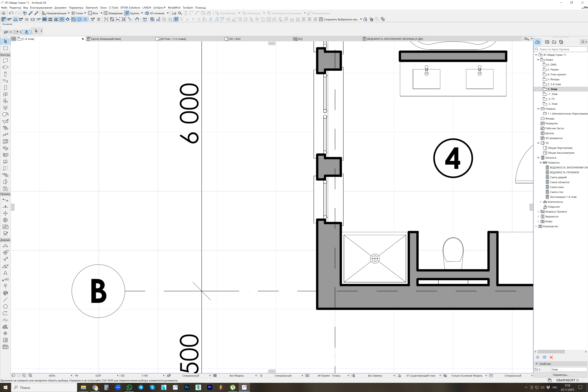Expand the Индексы Проекта tree node
This screenshot has width=588, height=392.
pos(538,211)
